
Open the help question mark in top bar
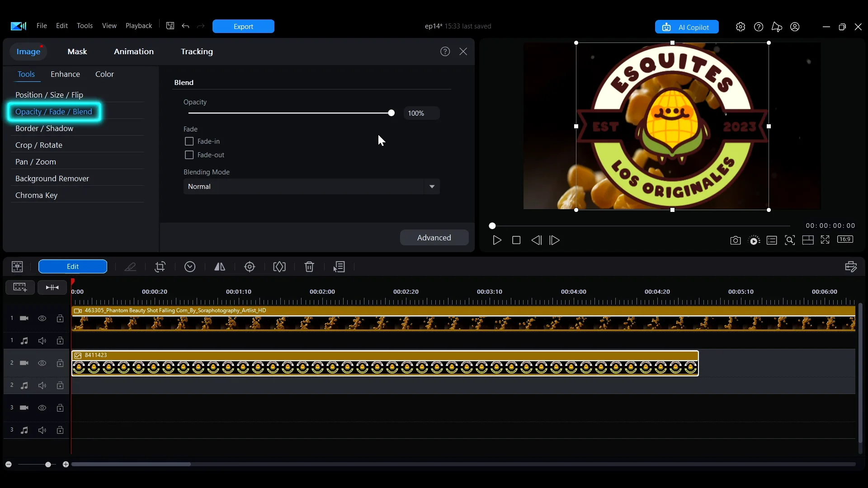pos(759,27)
